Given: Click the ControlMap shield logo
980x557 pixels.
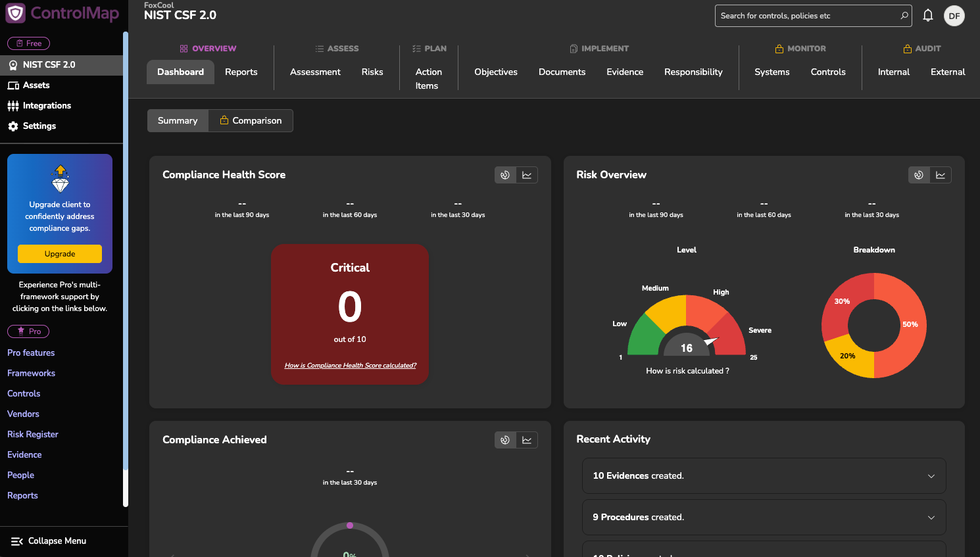Looking at the screenshot, I should 16,13.
